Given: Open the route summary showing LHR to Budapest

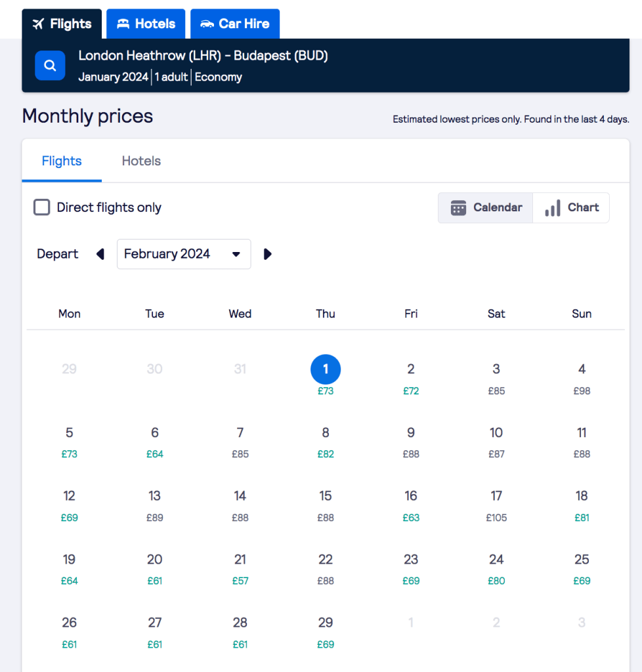Looking at the screenshot, I should pos(203,56).
